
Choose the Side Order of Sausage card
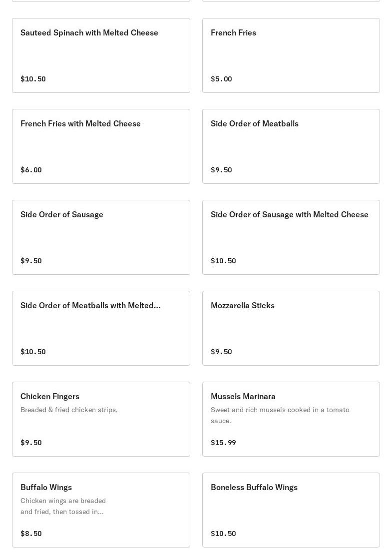(x=101, y=237)
